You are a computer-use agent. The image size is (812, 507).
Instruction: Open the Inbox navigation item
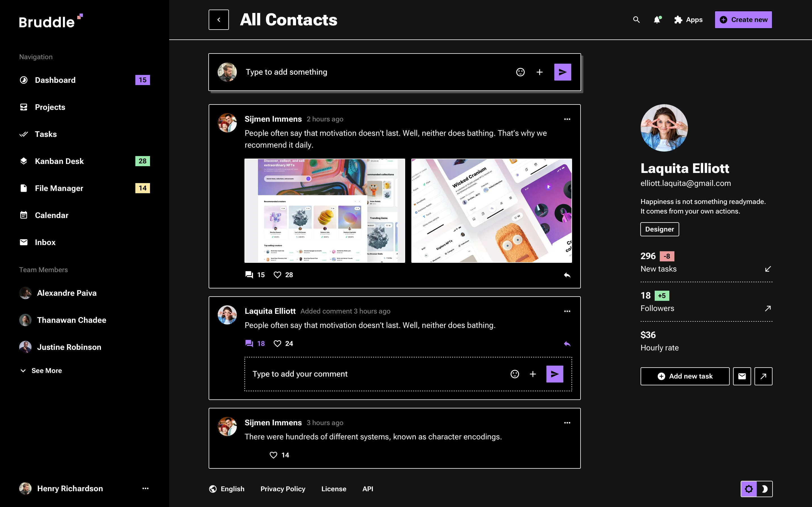[x=45, y=242]
